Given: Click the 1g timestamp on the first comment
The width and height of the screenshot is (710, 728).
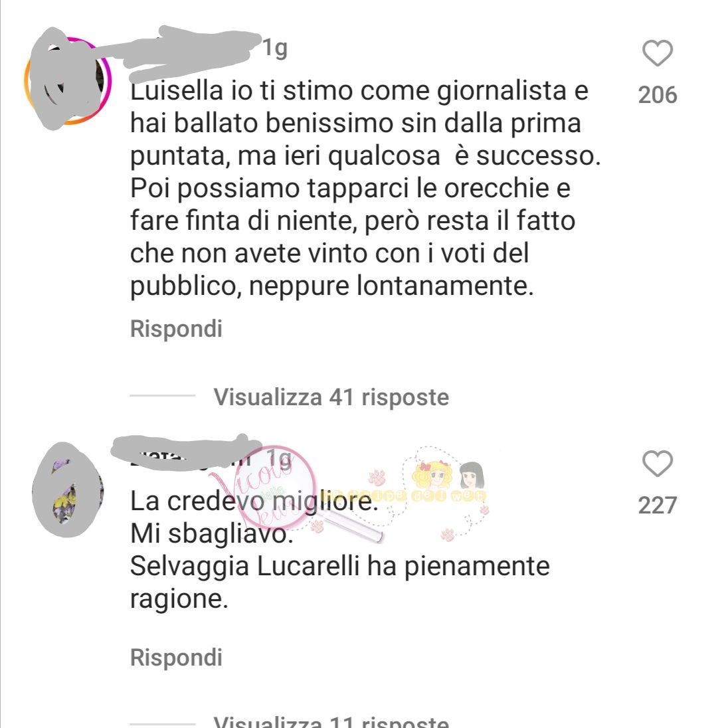Looking at the screenshot, I should 276,48.
